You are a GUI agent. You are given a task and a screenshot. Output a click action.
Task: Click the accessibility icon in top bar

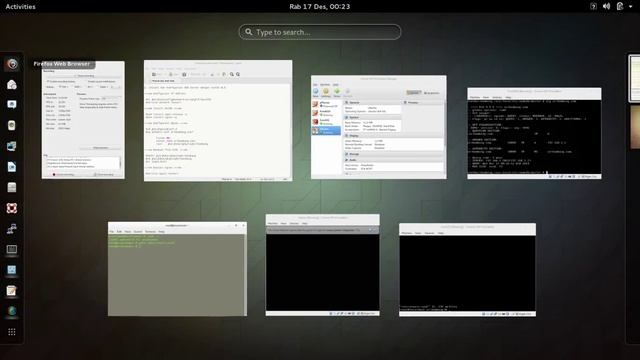pyautogui.click(x=593, y=6)
